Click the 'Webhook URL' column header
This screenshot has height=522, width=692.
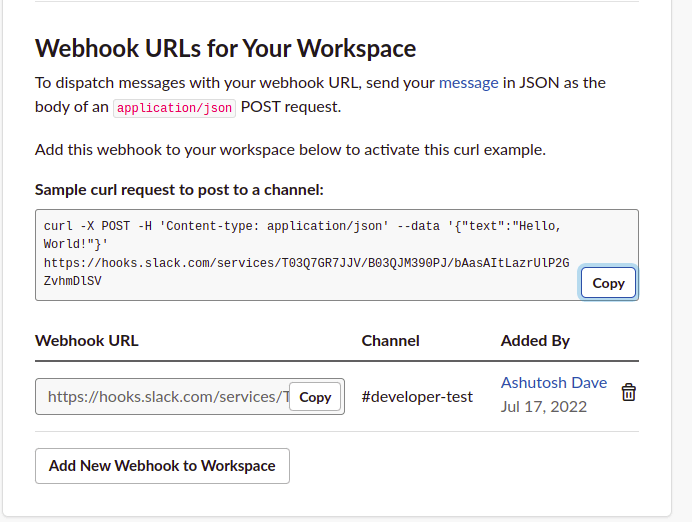click(x=87, y=341)
